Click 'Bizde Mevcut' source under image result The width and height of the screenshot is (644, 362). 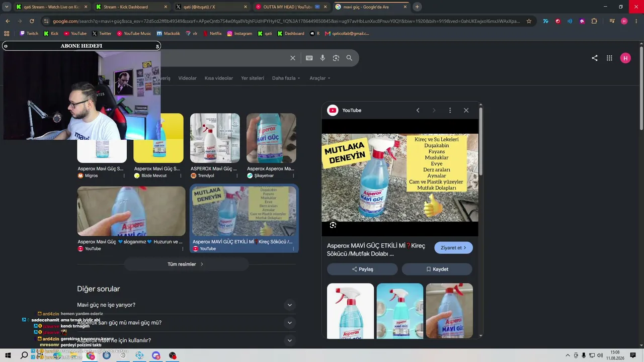(x=154, y=176)
